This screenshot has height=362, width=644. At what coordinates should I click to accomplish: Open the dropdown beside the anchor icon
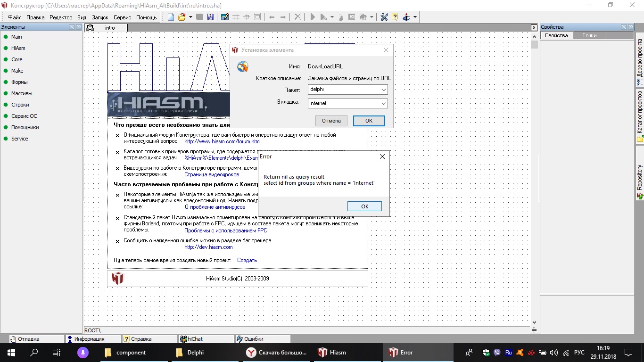click(x=415, y=17)
